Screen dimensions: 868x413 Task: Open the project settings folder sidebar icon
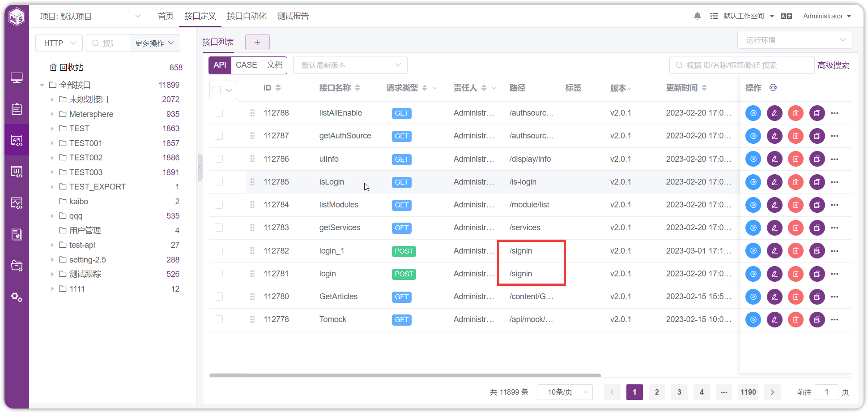17,266
